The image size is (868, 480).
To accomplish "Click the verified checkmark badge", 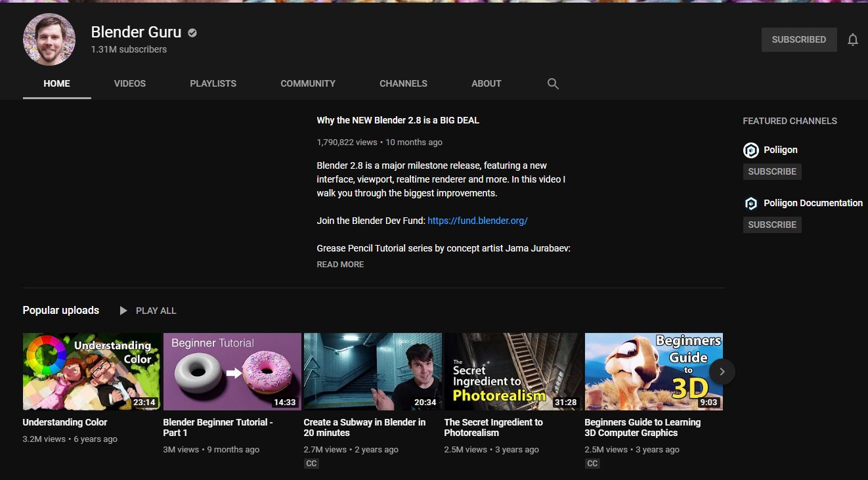I will [x=192, y=32].
